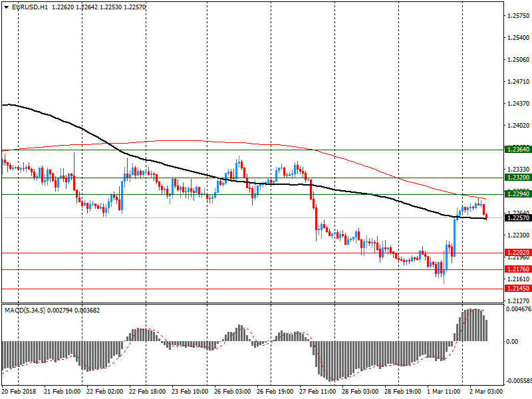Select the 22 Feb 18:00 time label
This screenshot has width=532, height=399.
point(147,392)
